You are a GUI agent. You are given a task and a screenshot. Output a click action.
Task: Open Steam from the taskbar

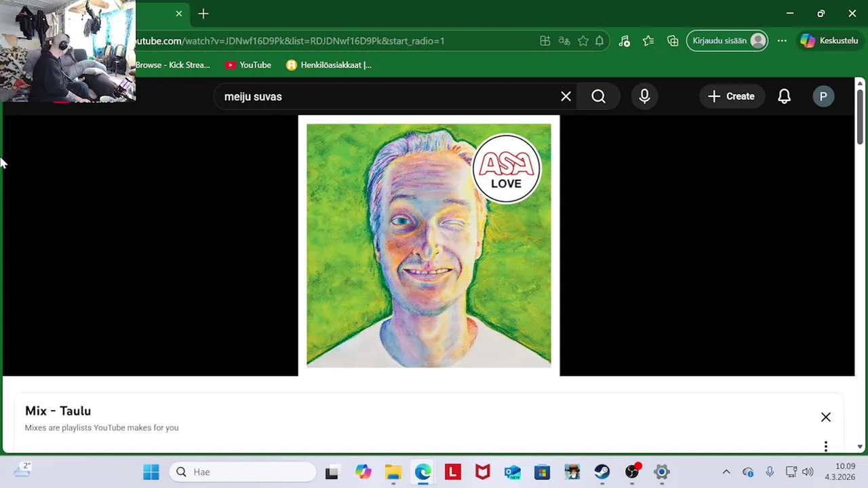pos(602,472)
